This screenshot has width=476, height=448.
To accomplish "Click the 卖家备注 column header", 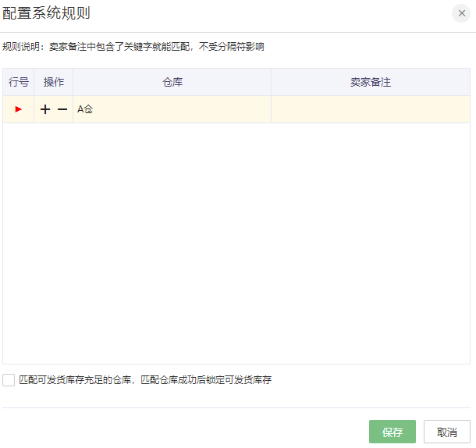I will coord(371,82).
